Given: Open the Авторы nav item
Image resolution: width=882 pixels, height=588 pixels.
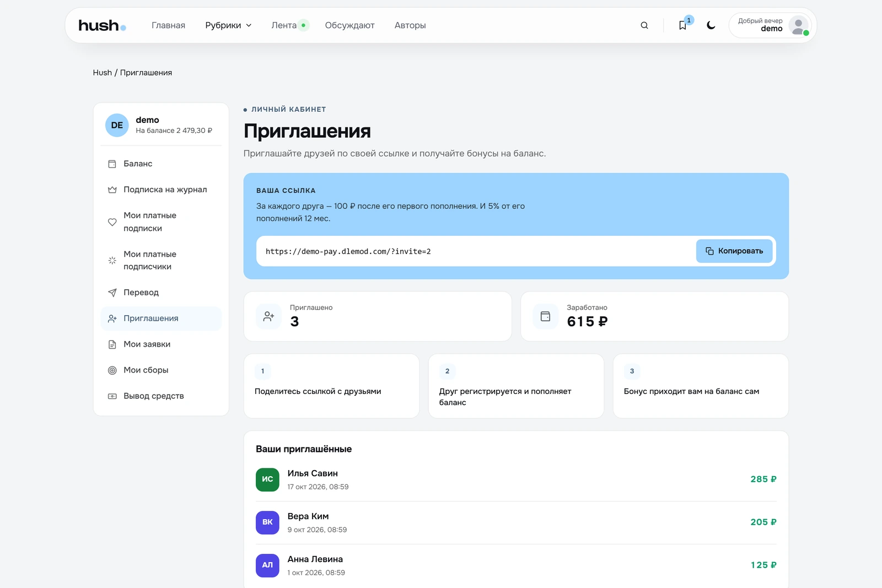Looking at the screenshot, I should click(410, 25).
